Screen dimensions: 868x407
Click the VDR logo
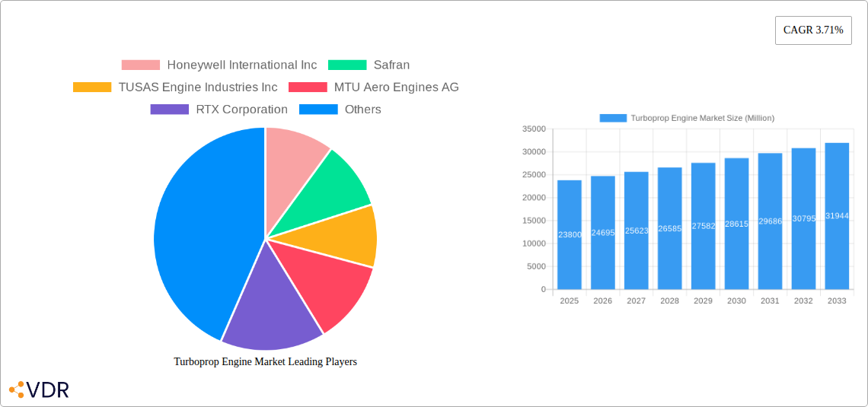coord(40,390)
